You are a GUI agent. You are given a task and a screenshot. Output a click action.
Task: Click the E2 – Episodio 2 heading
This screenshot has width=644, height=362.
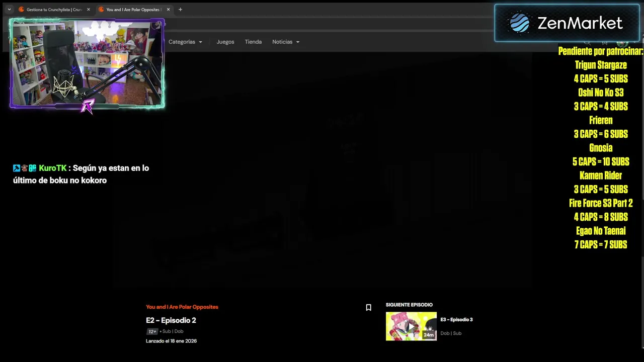[x=171, y=320]
